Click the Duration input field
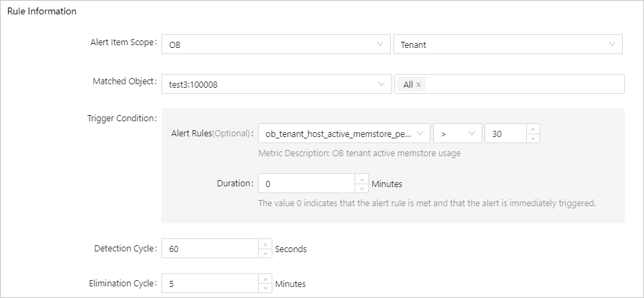Viewport: 644px width, 298px height. [306, 184]
